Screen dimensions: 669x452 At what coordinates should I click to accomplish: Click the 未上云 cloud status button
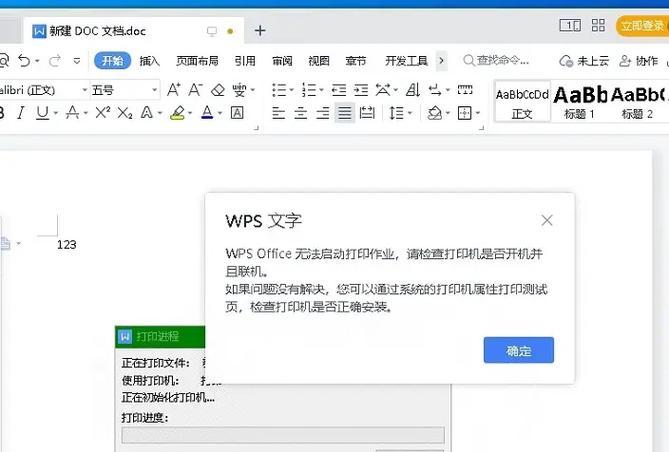coord(584,61)
